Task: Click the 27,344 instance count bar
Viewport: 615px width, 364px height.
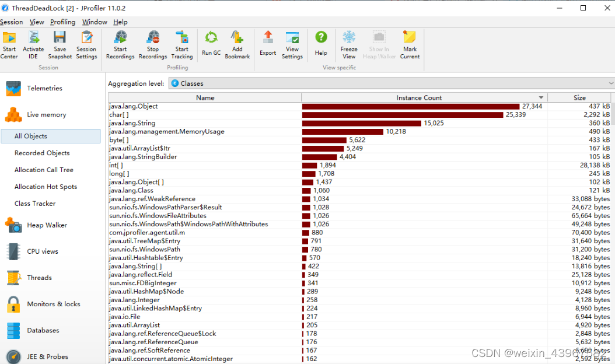Action: pos(411,106)
